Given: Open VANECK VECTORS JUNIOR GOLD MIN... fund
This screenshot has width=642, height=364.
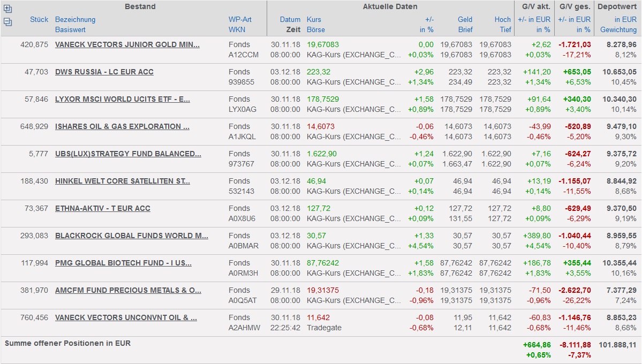Looking at the screenshot, I should 127,44.
